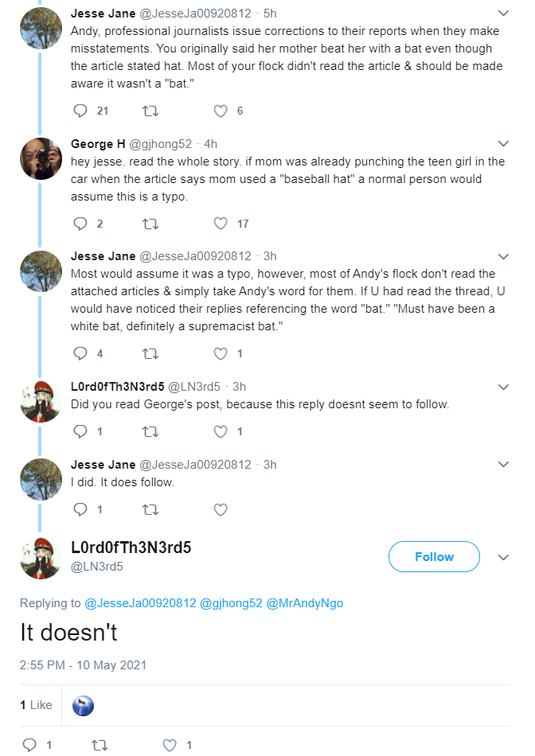Retweet L0rd0fTh3N3rd5's question about George's post
Image resolution: width=535 pixels, height=756 pixels.
coord(150,431)
